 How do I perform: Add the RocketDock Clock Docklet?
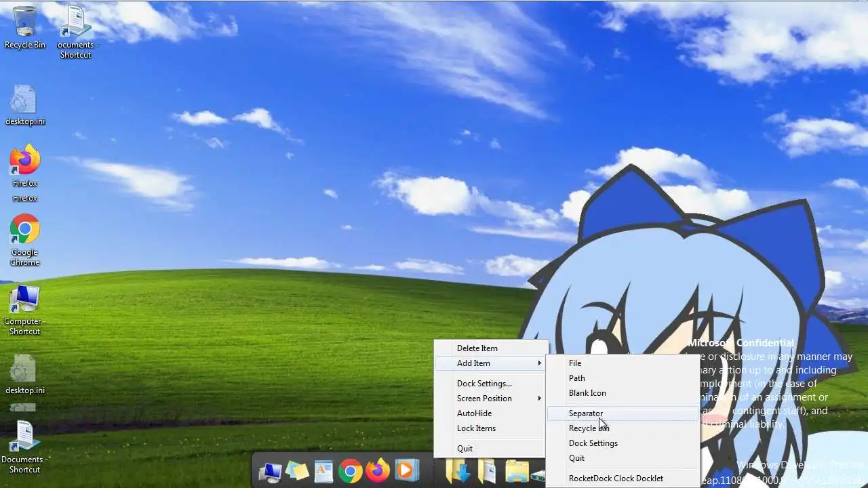[623, 479]
